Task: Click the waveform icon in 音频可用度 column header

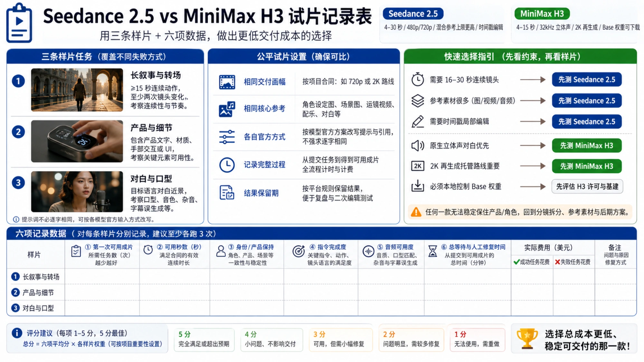Action: (x=368, y=251)
